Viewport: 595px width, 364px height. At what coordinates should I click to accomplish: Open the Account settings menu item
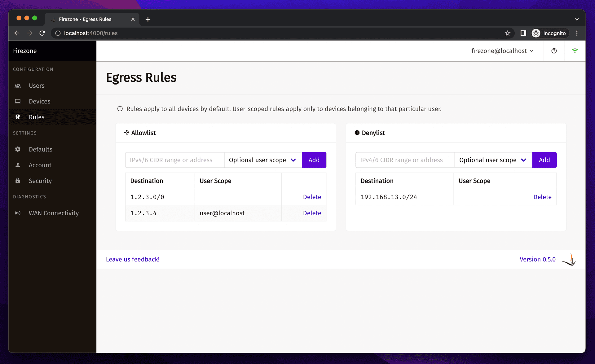coord(40,165)
